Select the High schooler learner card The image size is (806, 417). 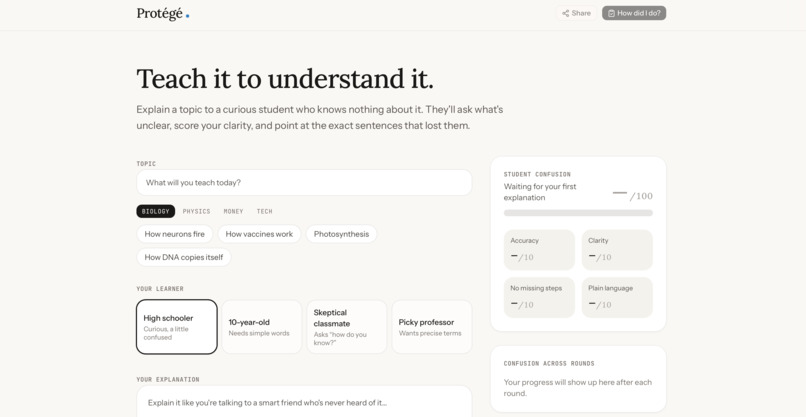(x=177, y=327)
